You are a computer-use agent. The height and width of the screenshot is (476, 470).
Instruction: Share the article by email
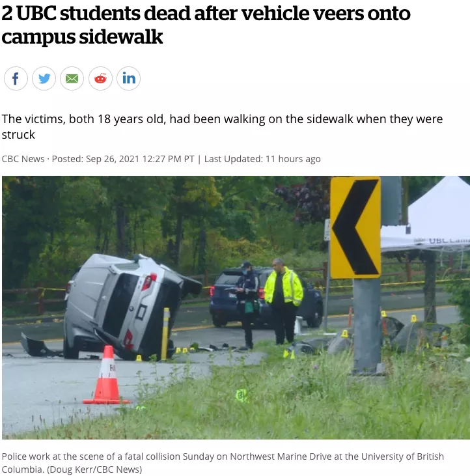click(72, 79)
